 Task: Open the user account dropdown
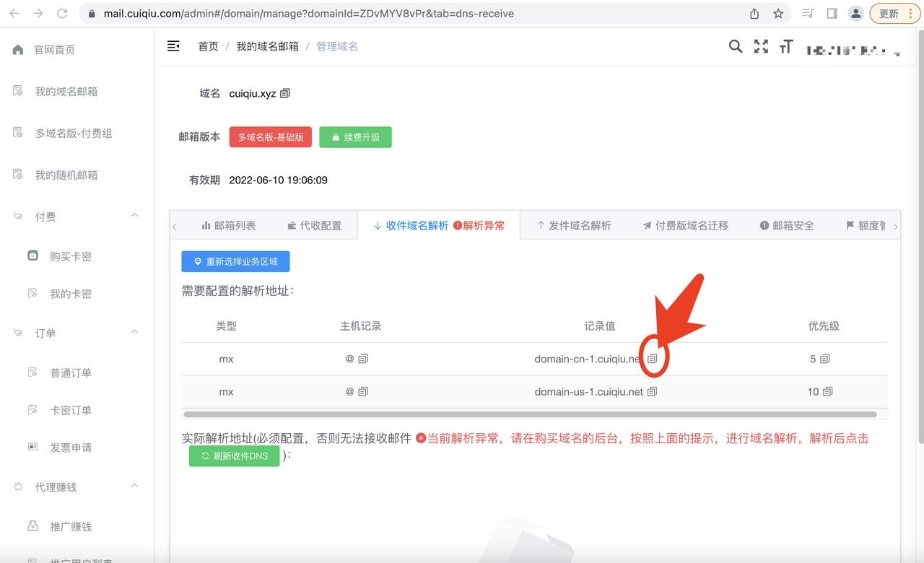tap(855, 51)
